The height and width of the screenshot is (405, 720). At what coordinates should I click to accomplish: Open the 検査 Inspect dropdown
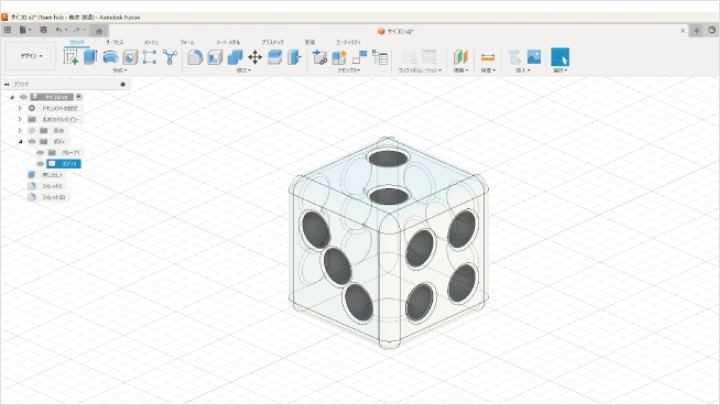488,70
